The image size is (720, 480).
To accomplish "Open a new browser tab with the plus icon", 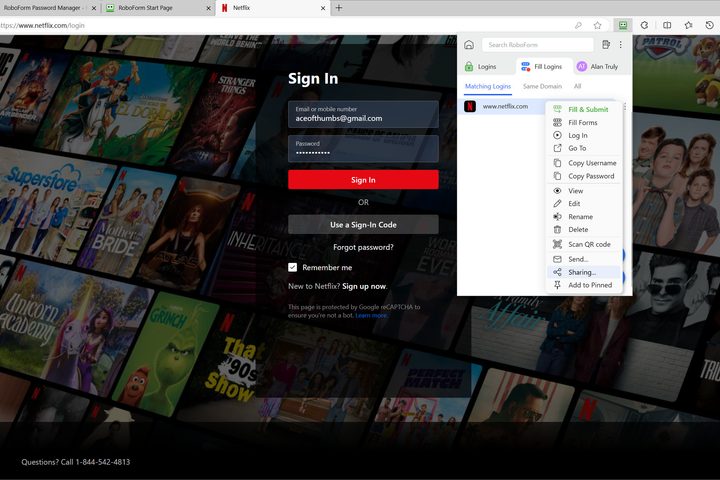I will point(339,8).
